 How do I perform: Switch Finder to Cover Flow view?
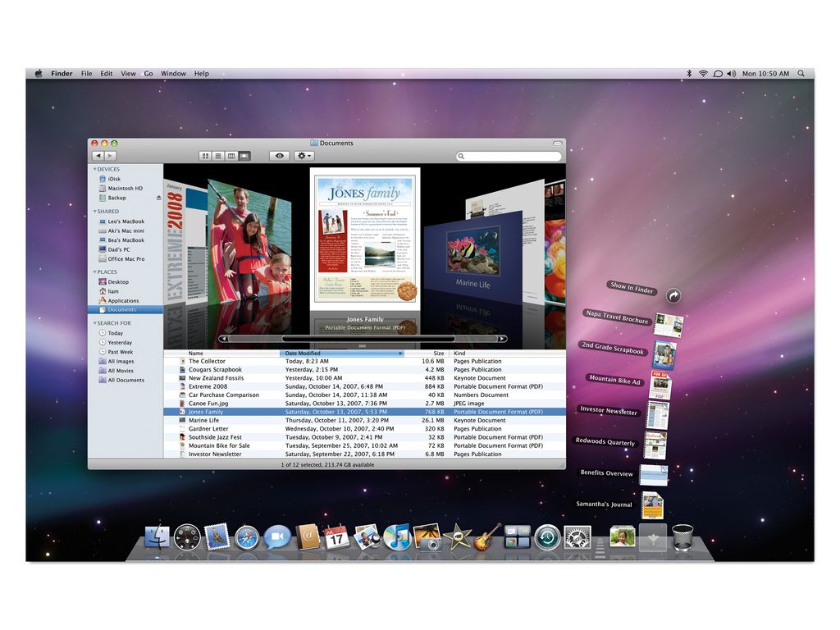click(x=244, y=156)
